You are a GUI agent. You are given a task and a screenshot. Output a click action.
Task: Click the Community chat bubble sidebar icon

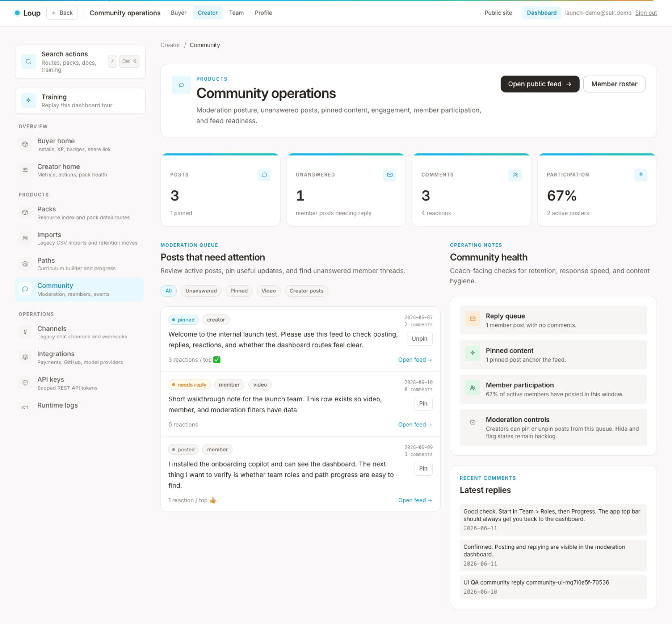click(25, 289)
